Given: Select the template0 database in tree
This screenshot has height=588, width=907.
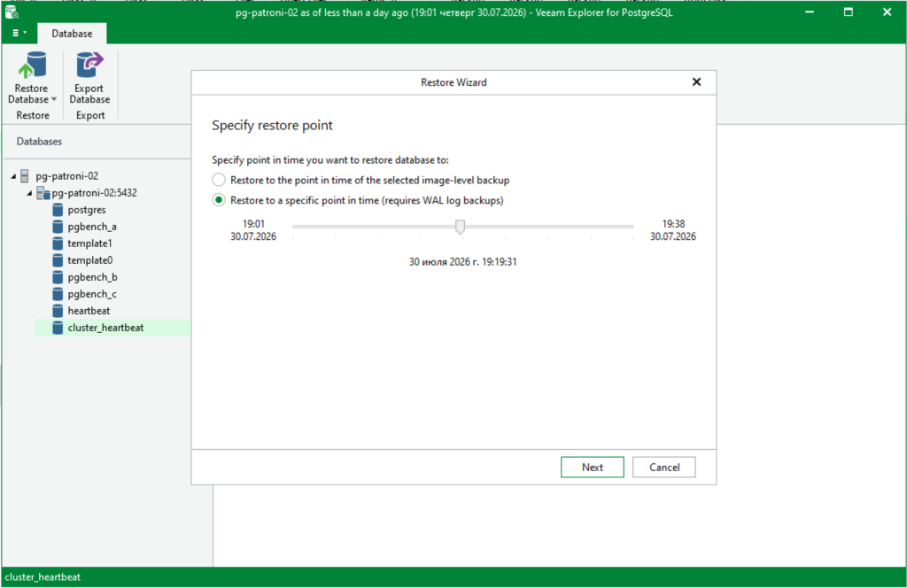Looking at the screenshot, I should pyautogui.click(x=89, y=260).
